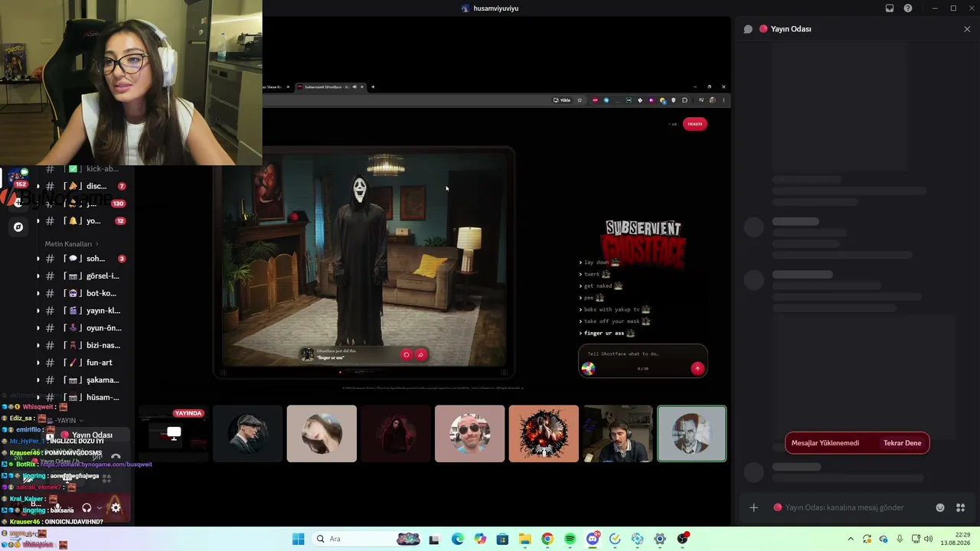Screen dimensions: 980x551
Task: Open the yayın-kl... text channel
Action: [x=88, y=311]
